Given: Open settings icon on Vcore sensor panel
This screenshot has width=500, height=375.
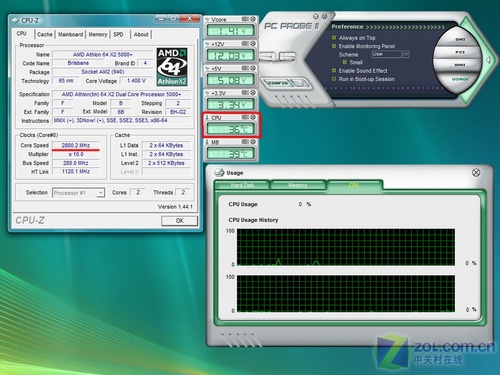Looking at the screenshot, I should 245,19.
